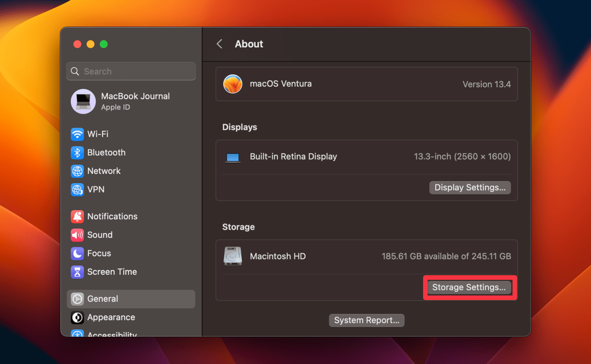Open Display Settings

(470, 187)
